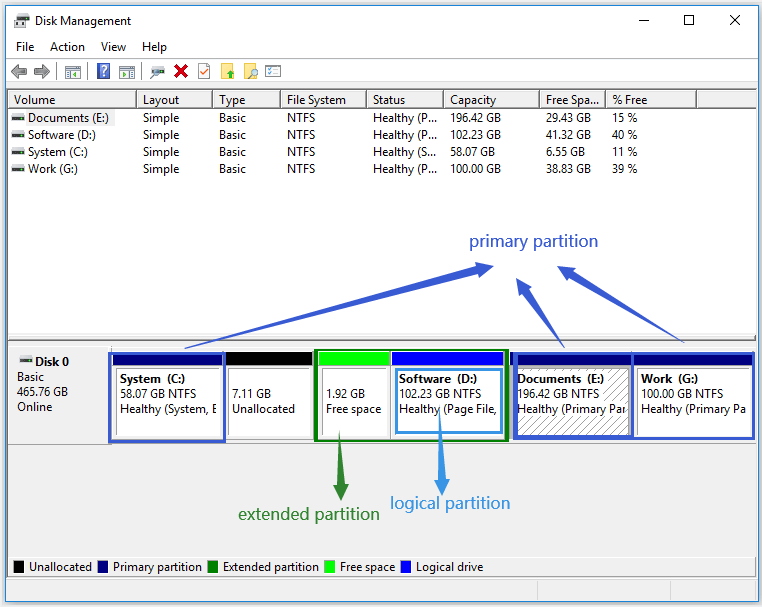The width and height of the screenshot is (762, 607).
Task: Sort by the Free Spa... column header
Action: pos(572,100)
